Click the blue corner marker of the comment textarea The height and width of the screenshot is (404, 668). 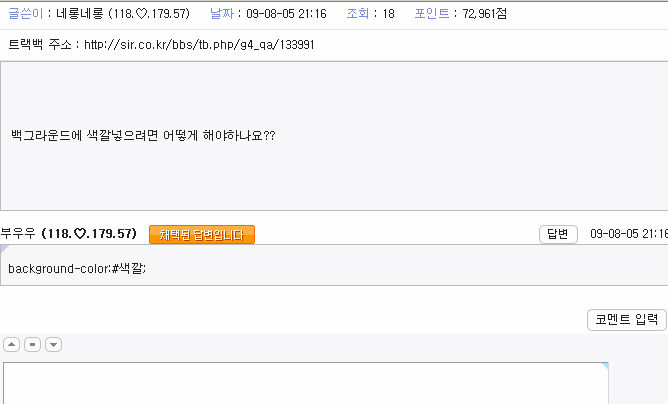[603, 367]
